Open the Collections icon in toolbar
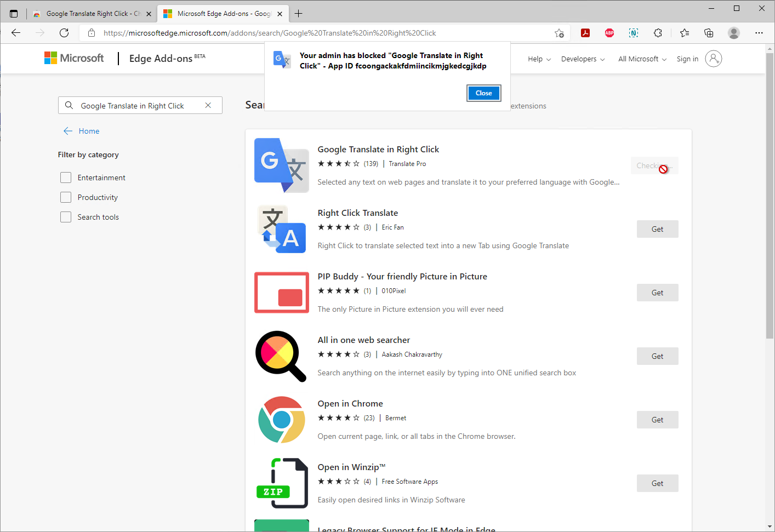Screen dimensions: 775x532 [x=709, y=33]
